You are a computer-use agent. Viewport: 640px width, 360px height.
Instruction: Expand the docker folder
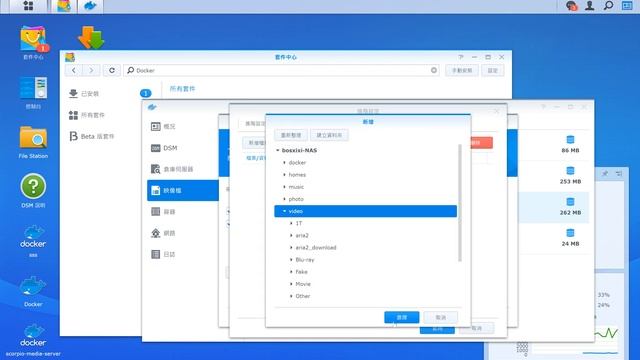click(284, 162)
